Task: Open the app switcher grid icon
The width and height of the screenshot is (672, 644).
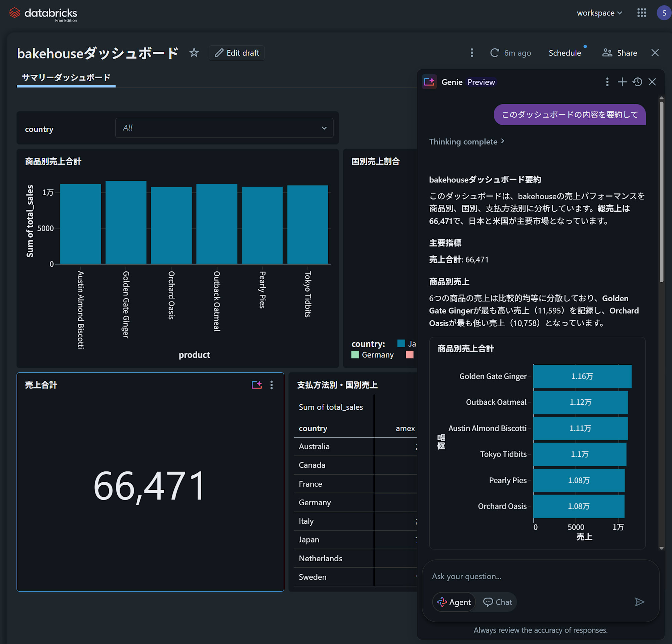Action: coord(641,13)
